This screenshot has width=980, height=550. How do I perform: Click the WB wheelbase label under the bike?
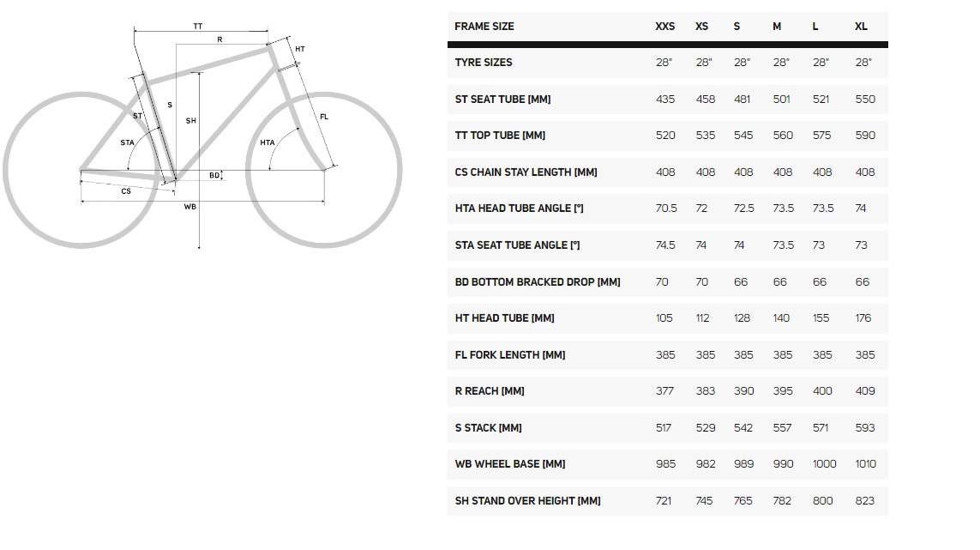click(x=190, y=207)
